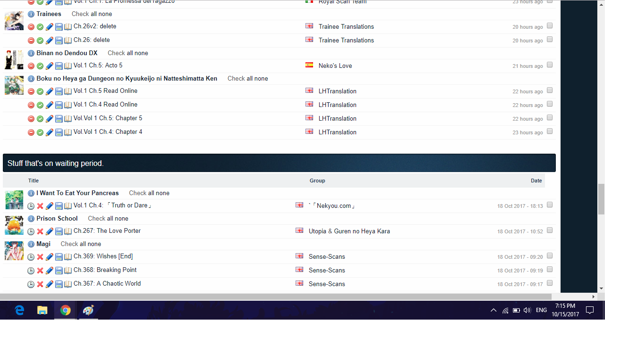This screenshot has width=644, height=362.
Task: Click vertical scrollbar thumb on page
Action: click(601, 199)
